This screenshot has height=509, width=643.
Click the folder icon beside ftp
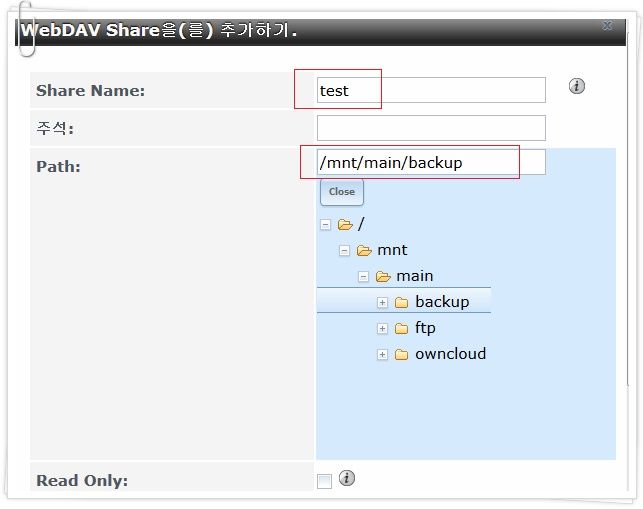pyautogui.click(x=401, y=329)
